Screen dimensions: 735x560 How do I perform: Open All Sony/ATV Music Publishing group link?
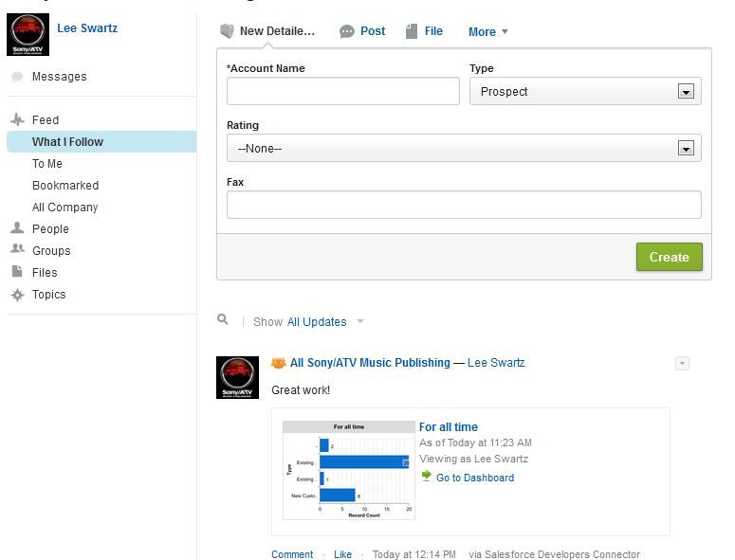click(370, 363)
